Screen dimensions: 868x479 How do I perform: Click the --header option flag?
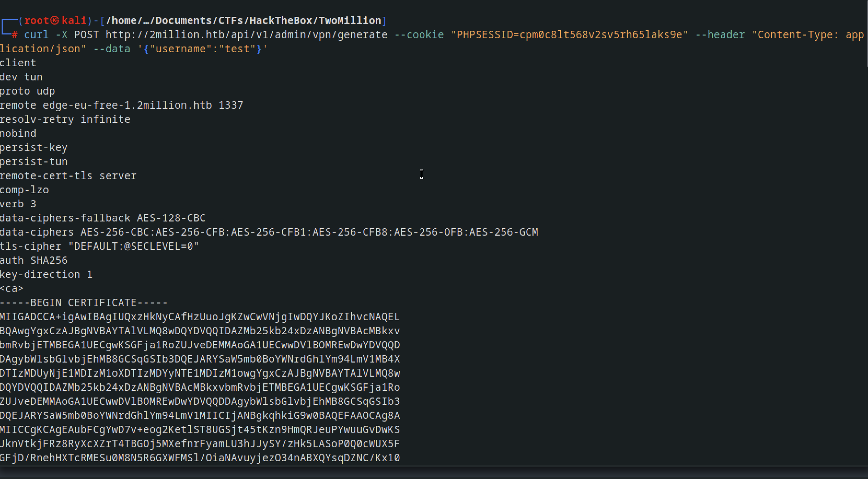720,35
